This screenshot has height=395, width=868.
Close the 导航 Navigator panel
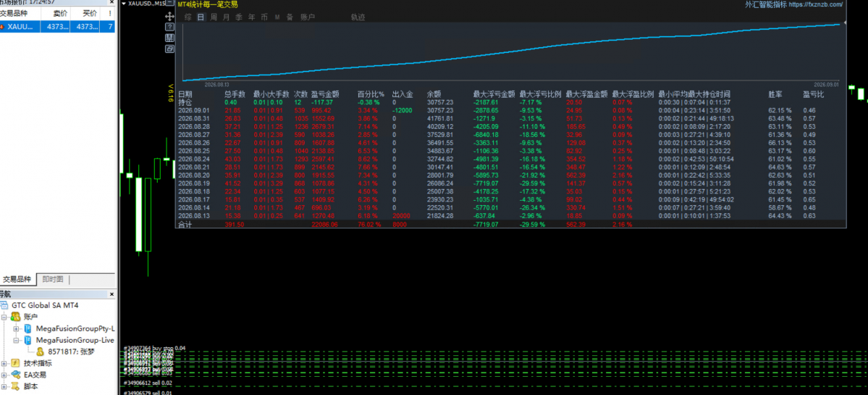[x=111, y=294]
